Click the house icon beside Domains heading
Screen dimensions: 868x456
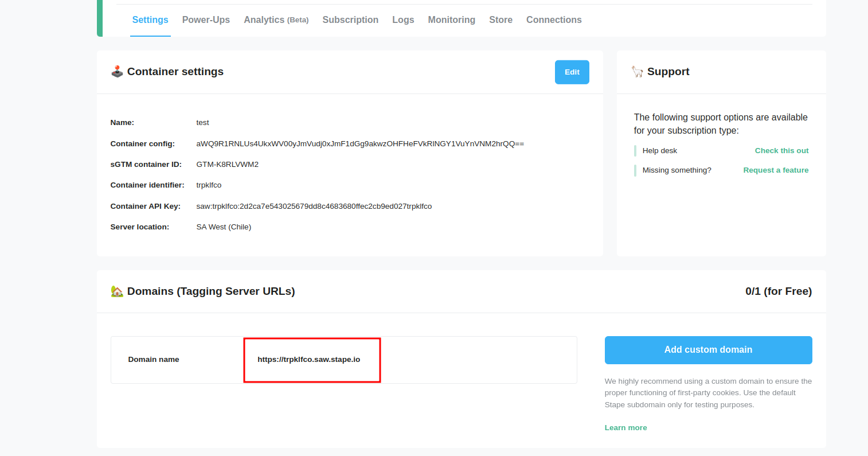117,291
